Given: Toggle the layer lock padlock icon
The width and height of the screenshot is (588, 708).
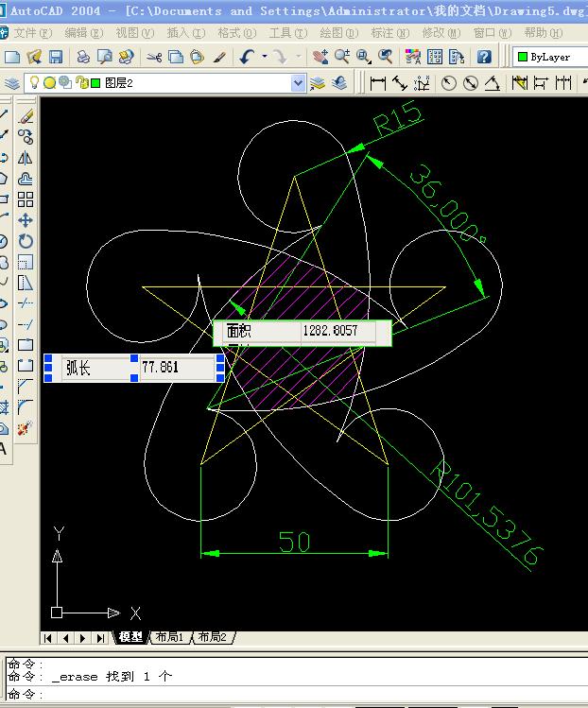Looking at the screenshot, I should pyautogui.click(x=81, y=82).
